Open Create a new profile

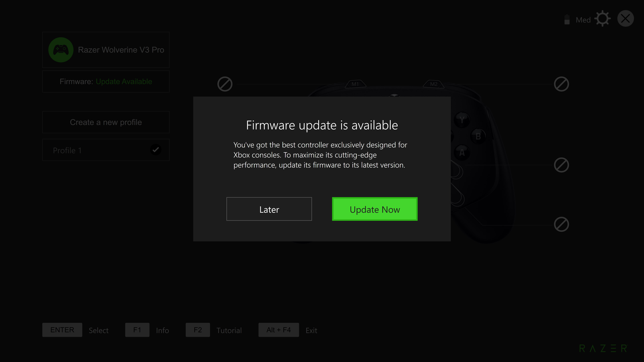(106, 122)
